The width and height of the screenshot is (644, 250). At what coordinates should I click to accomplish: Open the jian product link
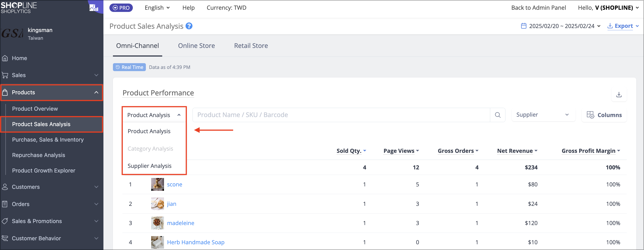tap(171, 204)
